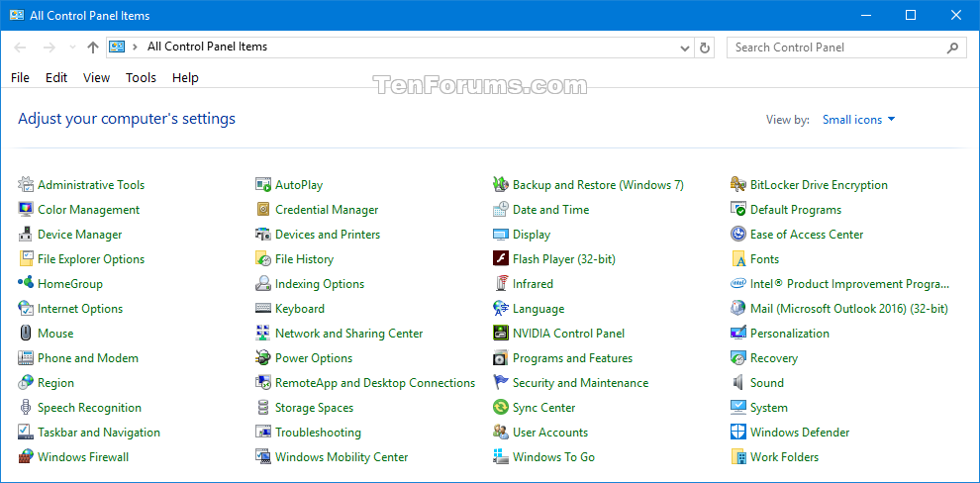
Task: Click the Keyboard icon
Action: coord(263,309)
